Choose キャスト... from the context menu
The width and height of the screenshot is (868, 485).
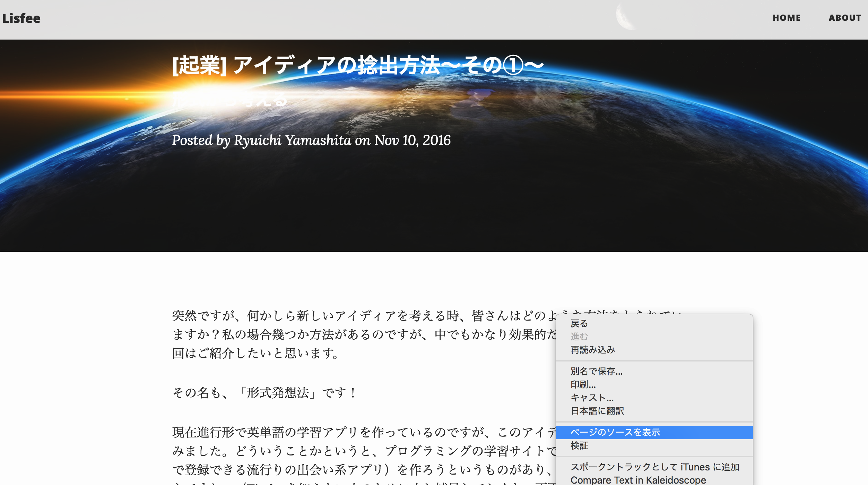tap(654, 398)
